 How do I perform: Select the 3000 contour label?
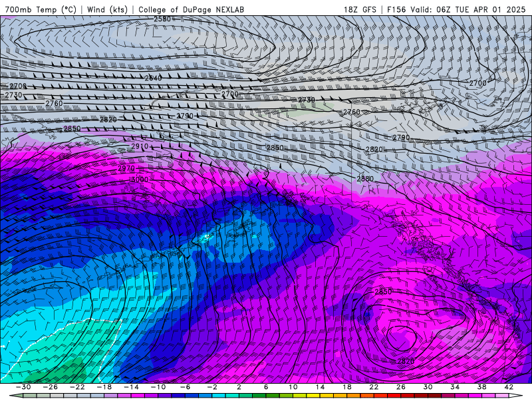pos(140,180)
